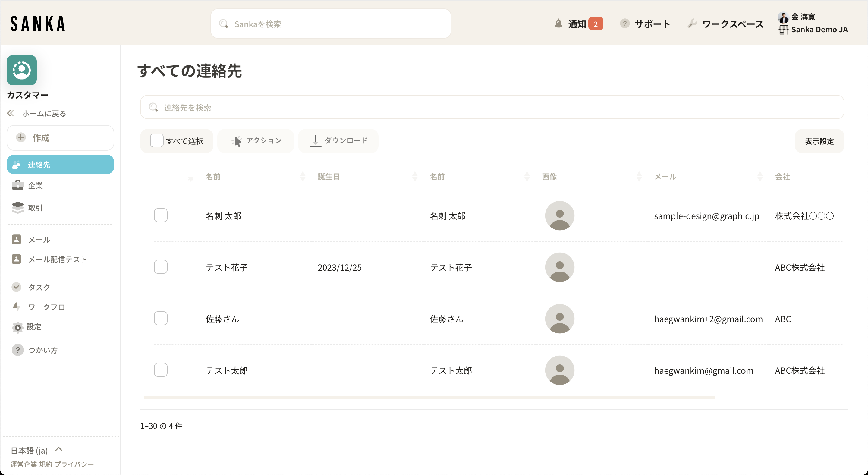
Task: Click the notification bell icon
Action: pyautogui.click(x=558, y=24)
